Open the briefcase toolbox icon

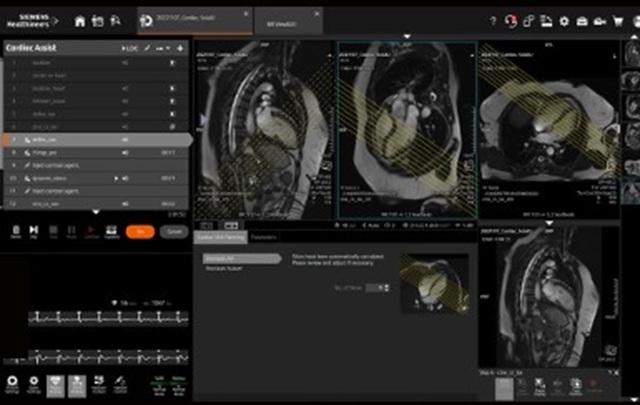click(582, 21)
